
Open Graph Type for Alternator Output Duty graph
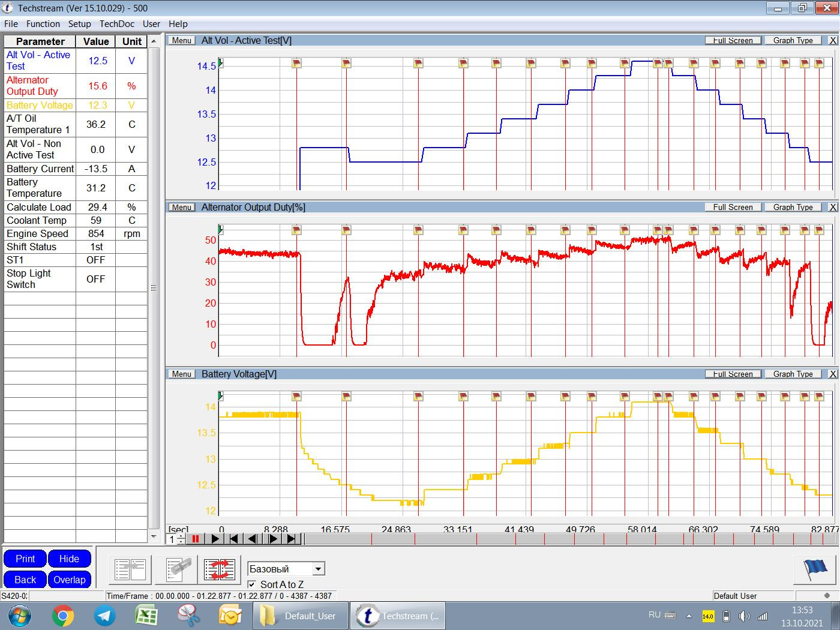[793, 207]
